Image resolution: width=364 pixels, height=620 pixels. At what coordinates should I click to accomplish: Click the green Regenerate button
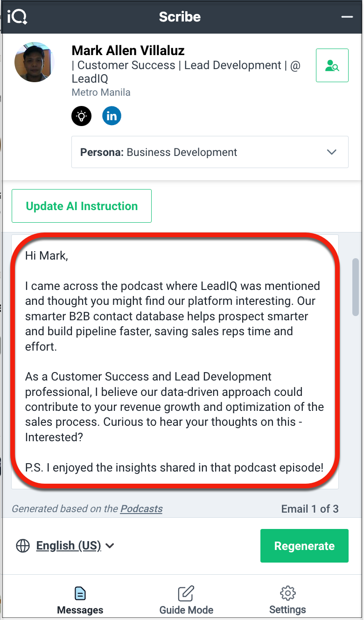click(304, 546)
